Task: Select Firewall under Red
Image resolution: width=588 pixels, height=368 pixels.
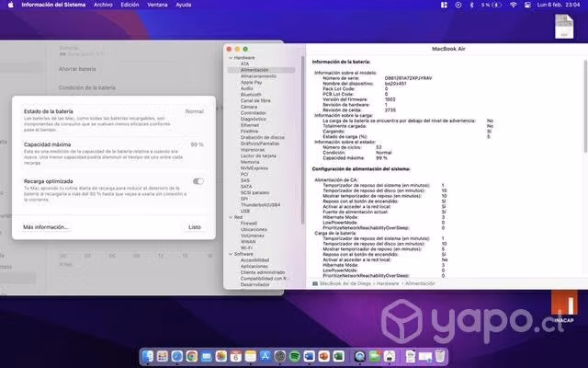Action: coord(249,224)
